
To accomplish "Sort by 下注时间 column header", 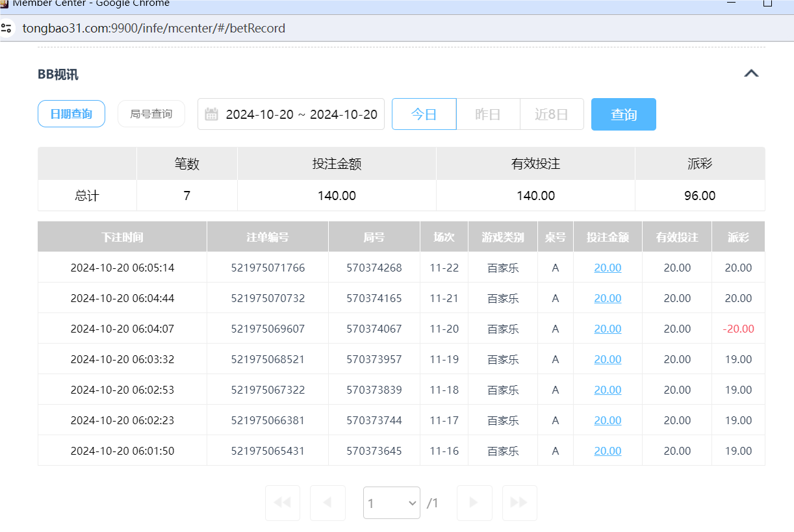I will pos(122,236).
